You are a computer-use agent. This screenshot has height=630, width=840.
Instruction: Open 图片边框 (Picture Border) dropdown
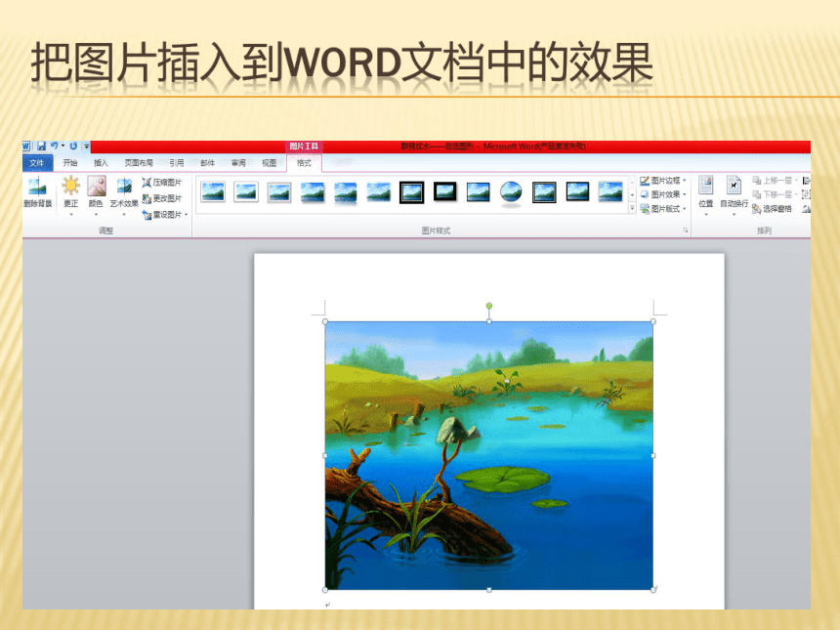(663, 181)
